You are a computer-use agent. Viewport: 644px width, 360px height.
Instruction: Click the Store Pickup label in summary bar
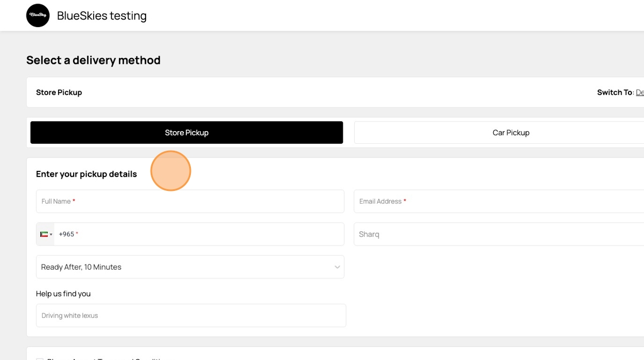point(59,93)
